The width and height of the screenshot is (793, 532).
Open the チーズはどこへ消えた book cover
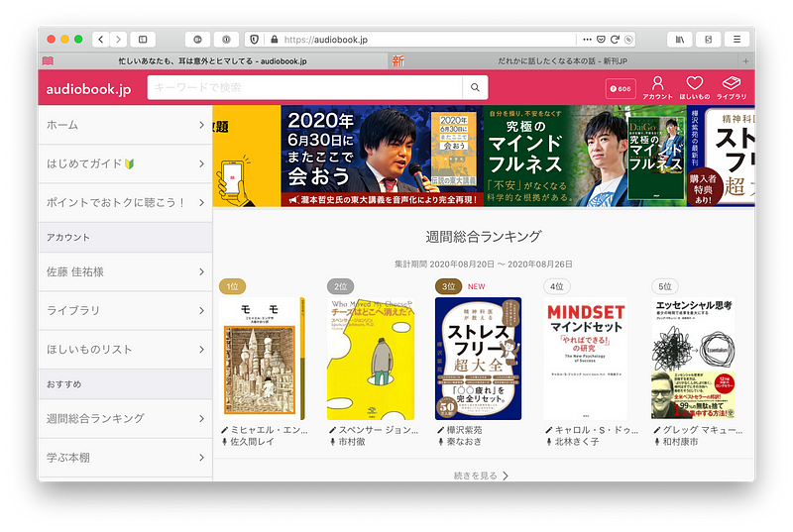click(x=371, y=359)
